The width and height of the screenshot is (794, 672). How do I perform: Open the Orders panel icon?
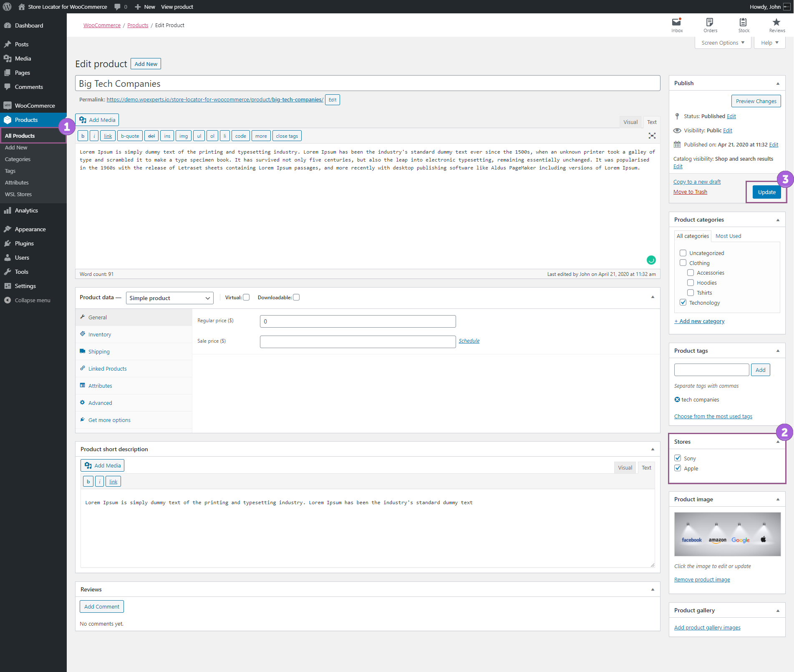710,25
